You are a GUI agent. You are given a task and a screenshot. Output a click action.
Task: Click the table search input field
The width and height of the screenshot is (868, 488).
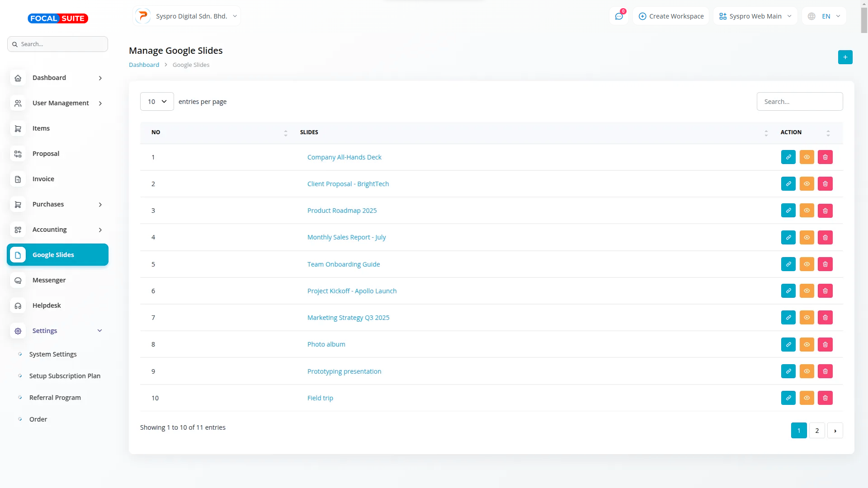click(799, 102)
